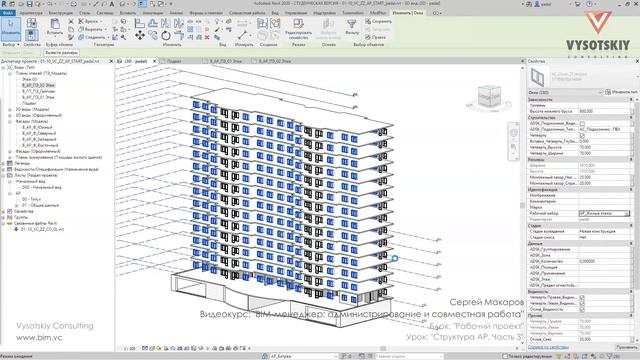Switch to the Подвал view tab
Image resolution: width=640 pixels, height=360 pixels.
pyautogui.click(x=174, y=61)
